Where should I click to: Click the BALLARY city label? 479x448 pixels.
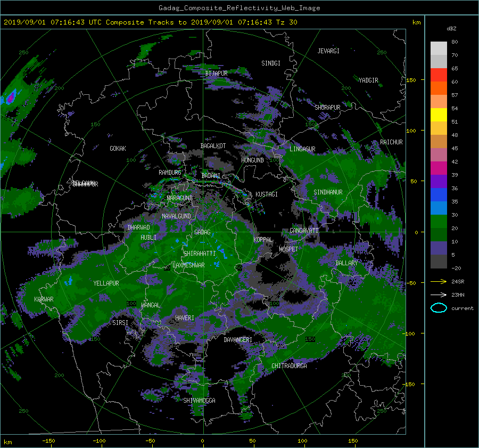coord(346,263)
